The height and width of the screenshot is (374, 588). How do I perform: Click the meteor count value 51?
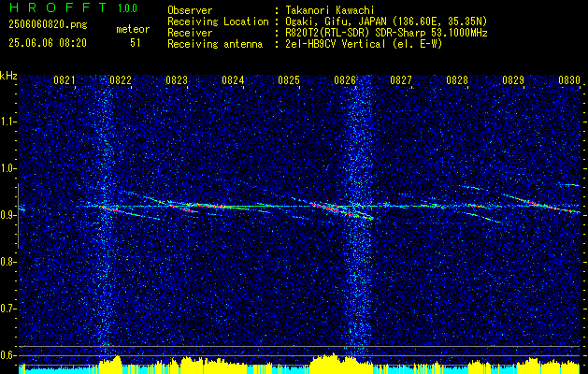pos(135,43)
